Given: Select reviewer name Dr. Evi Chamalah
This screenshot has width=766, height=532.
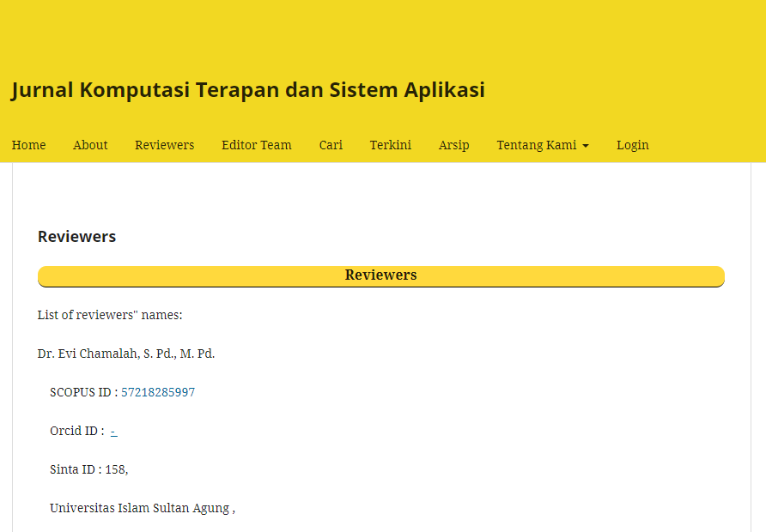Looking at the screenshot, I should point(125,354).
